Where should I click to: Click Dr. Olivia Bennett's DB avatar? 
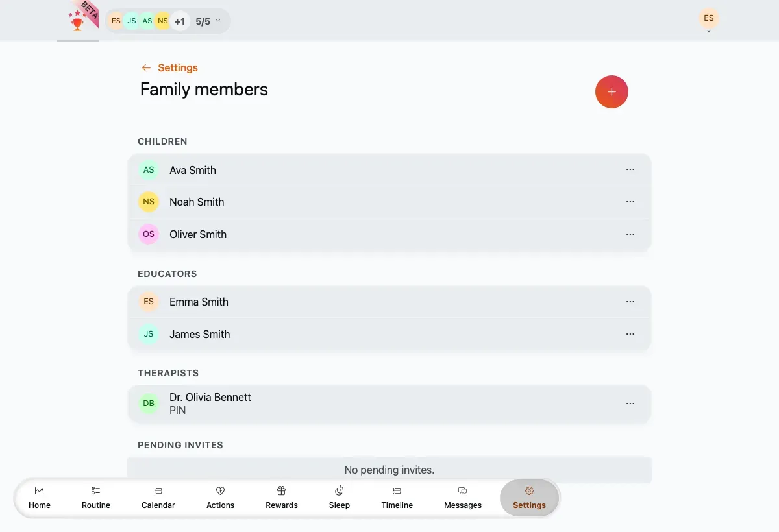coord(149,404)
